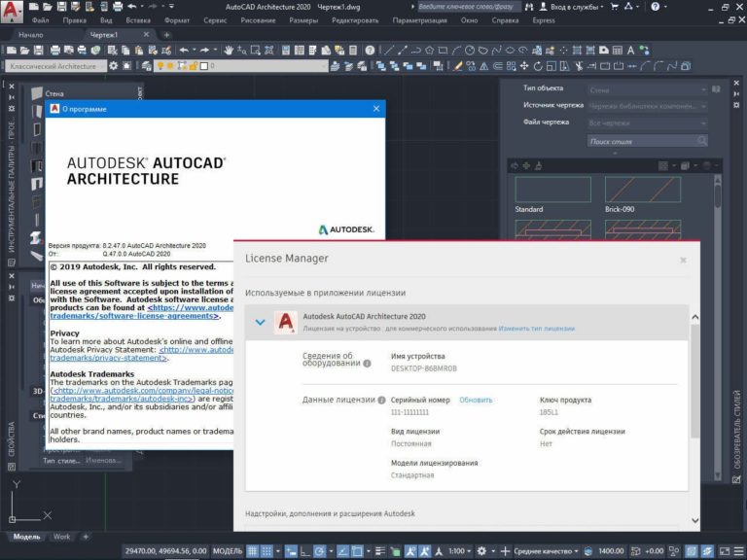The width and height of the screenshot is (747, 560).
Task: Click the Layer Properties manager icon
Action: pos(147,66)
